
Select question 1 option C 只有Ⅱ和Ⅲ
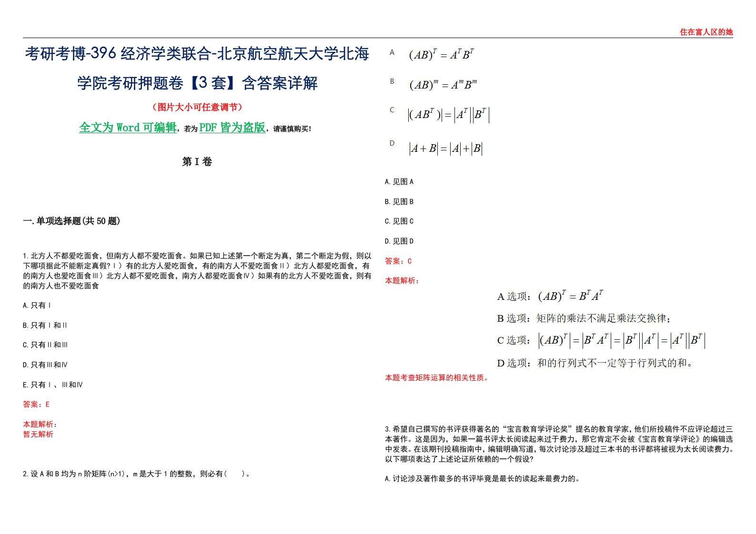tap(45, 345)
